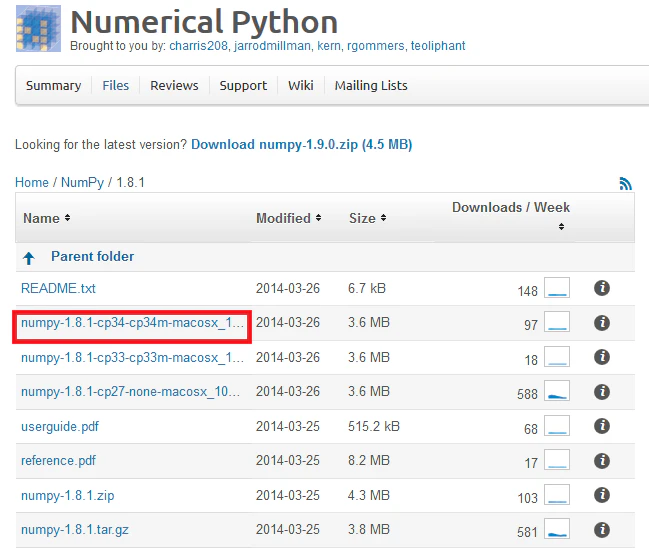Open README.txt file link
The width and height of the screenshot is (649, 549).
pos(58,288)
